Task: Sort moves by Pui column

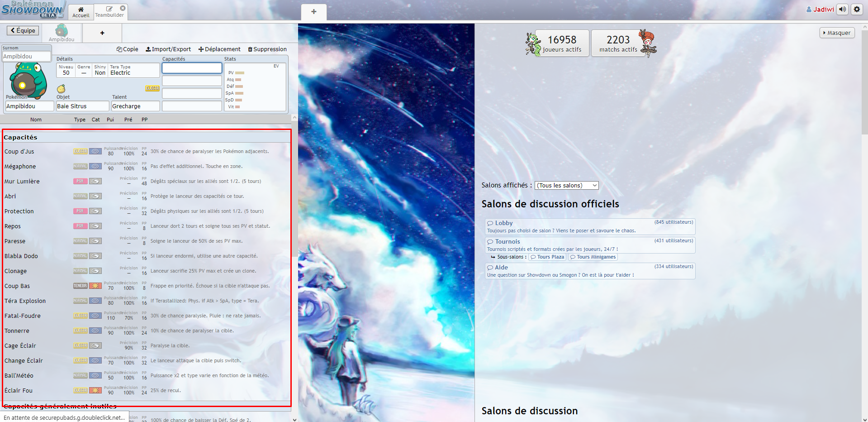Action: (110, 120)
